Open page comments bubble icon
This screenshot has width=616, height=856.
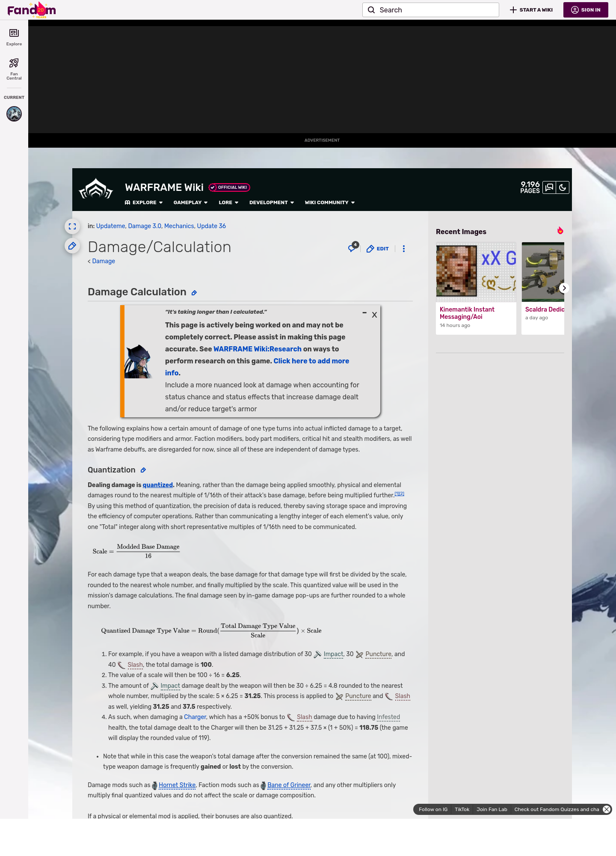pyautogui.click(x=352, y=248)
